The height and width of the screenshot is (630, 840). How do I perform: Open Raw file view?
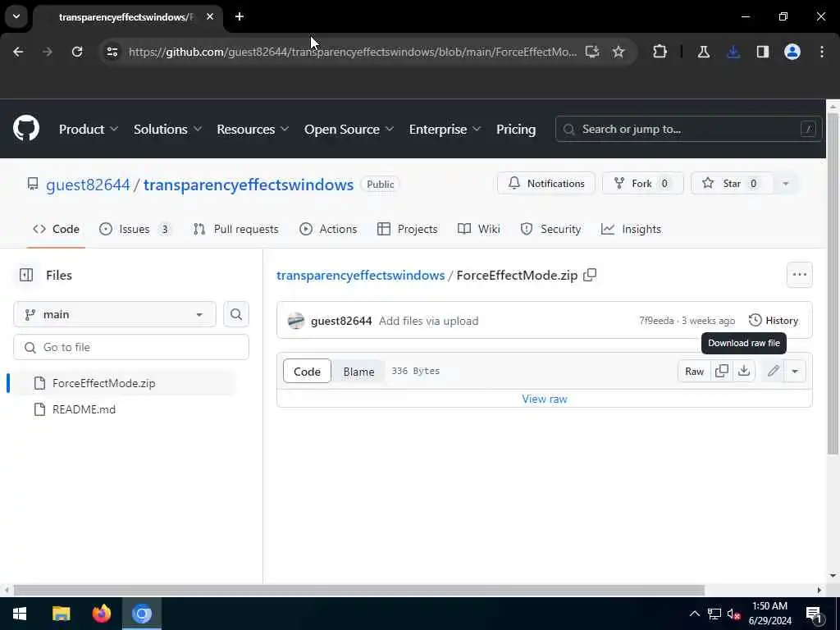point(694,371)
